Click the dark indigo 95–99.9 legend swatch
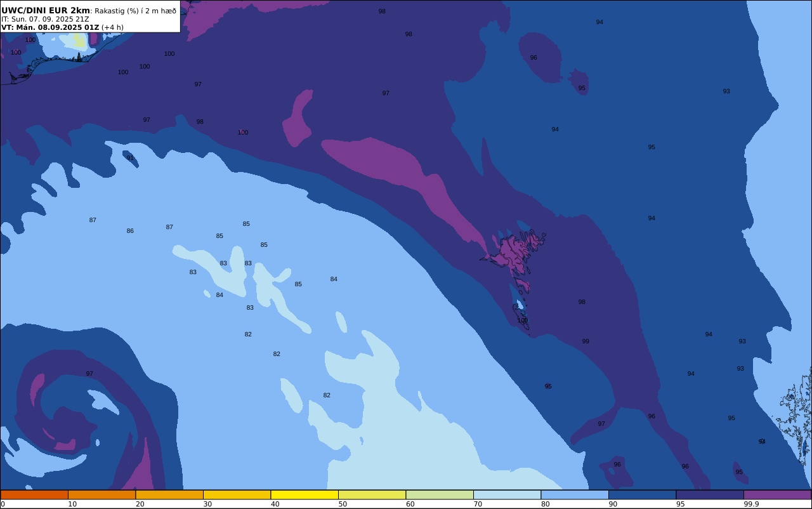Viewport: 812px width, 509px height. click(710, 494)
